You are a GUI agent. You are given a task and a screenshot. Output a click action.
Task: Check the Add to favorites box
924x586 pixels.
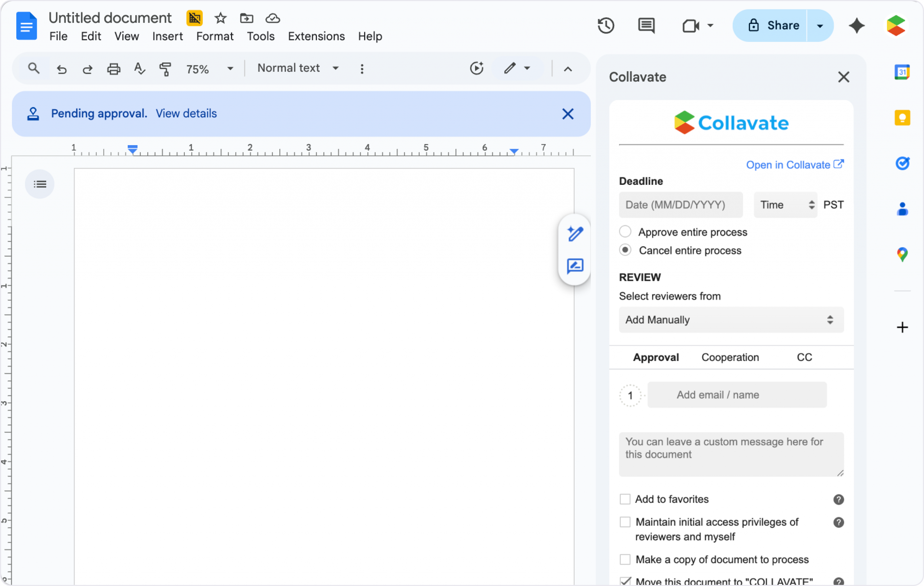pyautogui.click(x=625, y=499)
